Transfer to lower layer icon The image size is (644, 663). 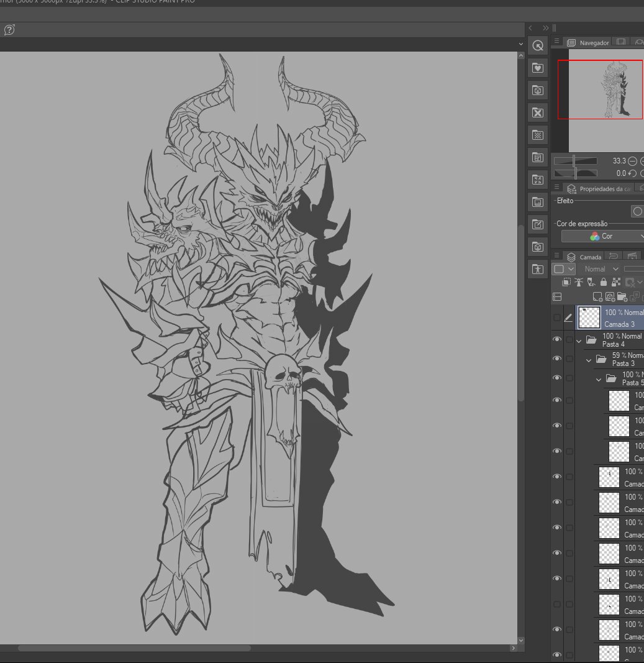pos(634,297)
